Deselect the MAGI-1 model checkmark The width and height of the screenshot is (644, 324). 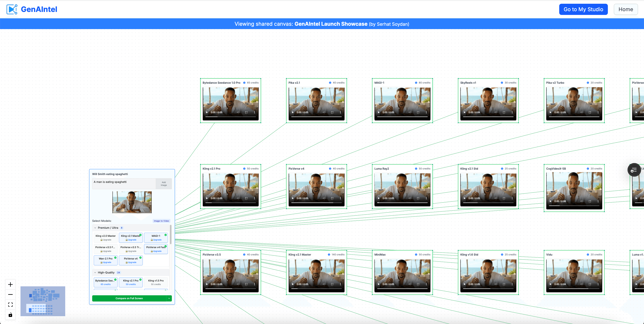click(x=165, y=235)
